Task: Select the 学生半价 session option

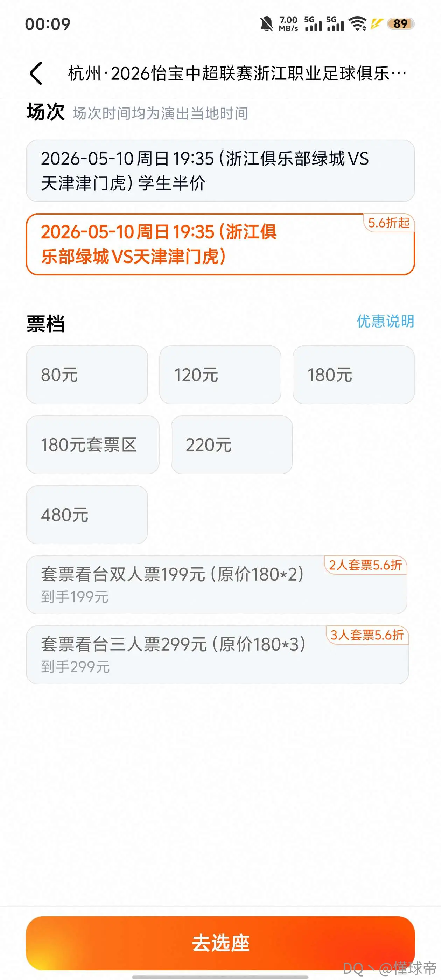Action: (x=220, y=171)
